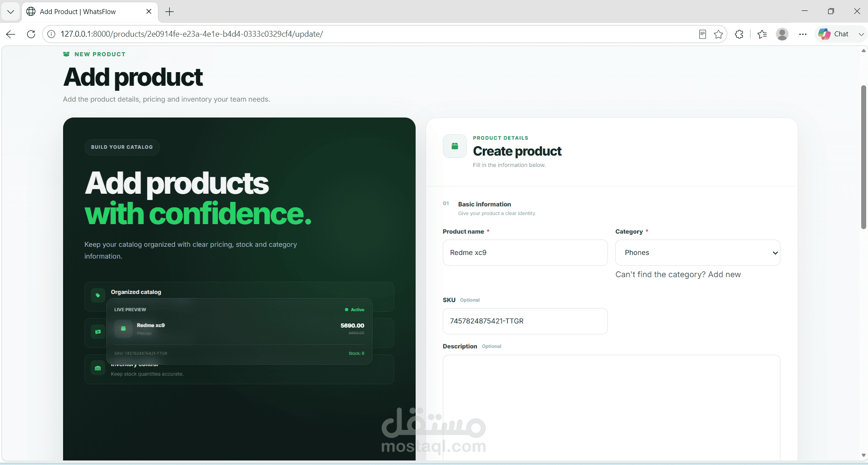Click into the Description text area

point(611,407)
